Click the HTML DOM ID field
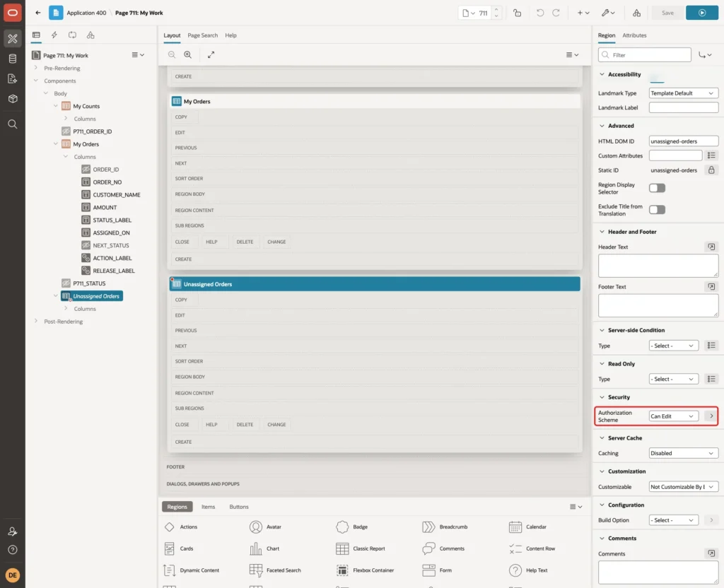724x588 pixels. pos(684,141)
